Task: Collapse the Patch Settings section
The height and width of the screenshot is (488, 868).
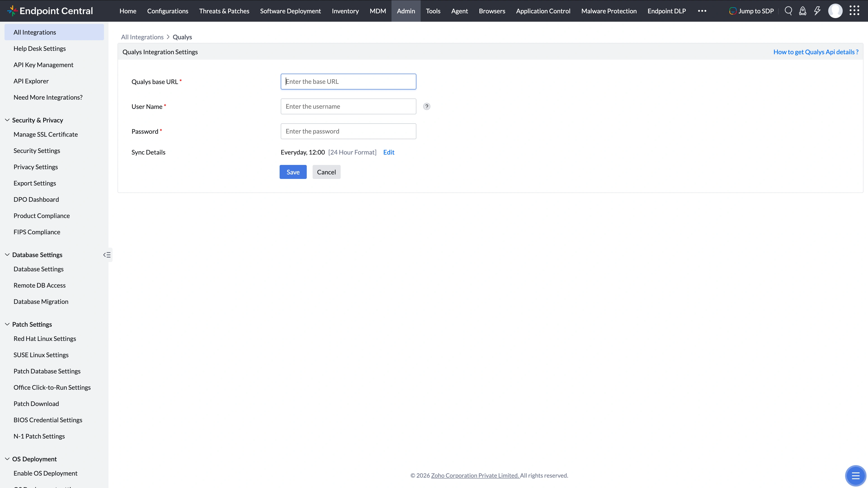Action: point(7,324)
